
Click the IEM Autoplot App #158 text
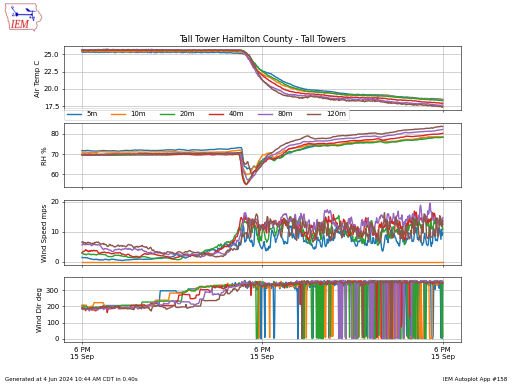(475, 379)
